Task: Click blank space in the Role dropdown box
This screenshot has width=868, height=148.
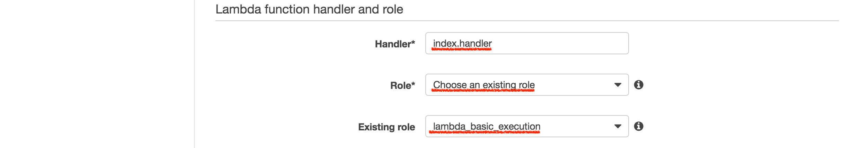Action: tap(575, 85)
